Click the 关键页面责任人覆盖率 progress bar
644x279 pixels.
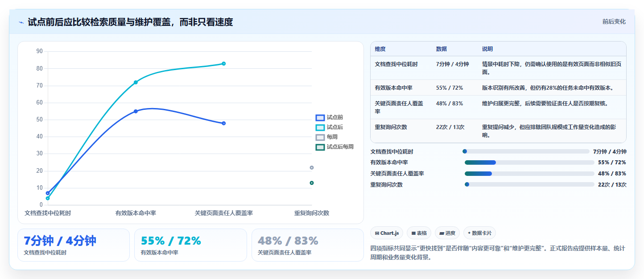pos(529,174)
